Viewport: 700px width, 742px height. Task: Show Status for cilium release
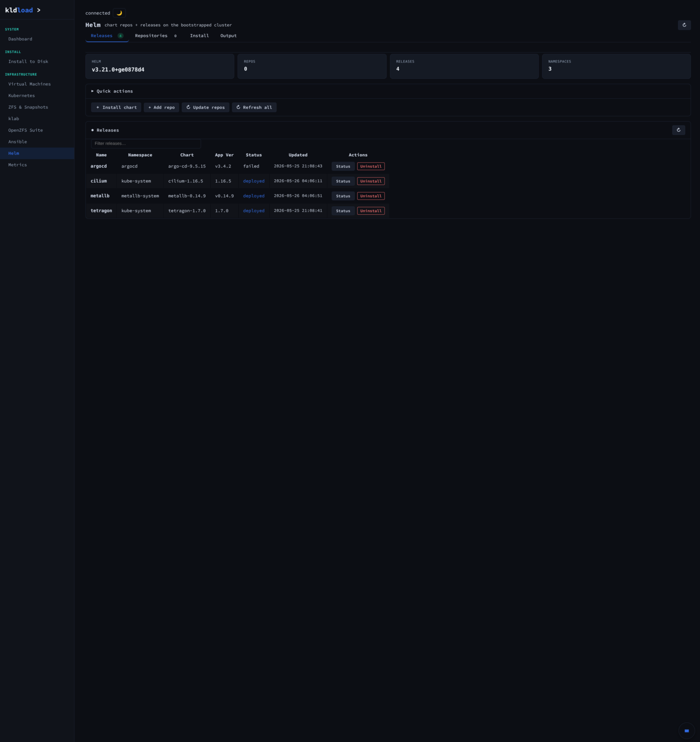point(343,181)
